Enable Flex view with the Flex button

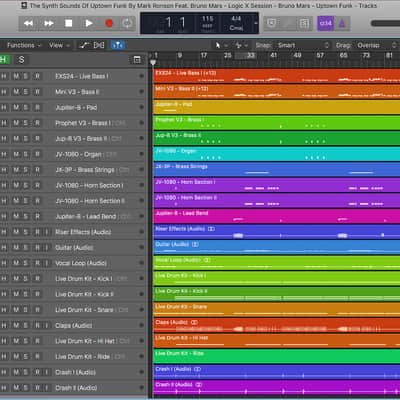pyautogui.click(x=99, y=45)
